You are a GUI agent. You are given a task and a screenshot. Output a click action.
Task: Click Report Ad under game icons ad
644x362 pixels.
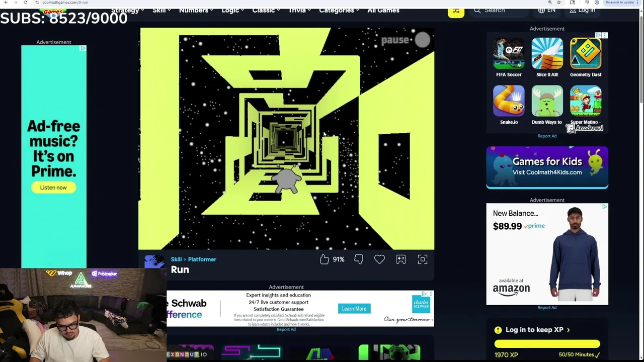coord(547,136)
